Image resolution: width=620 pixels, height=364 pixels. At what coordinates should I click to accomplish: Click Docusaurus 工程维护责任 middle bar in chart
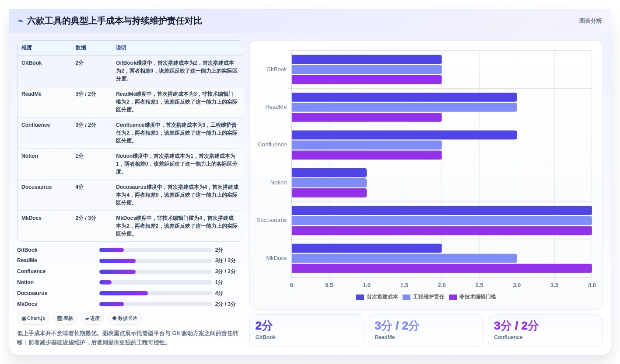(442, 221)
